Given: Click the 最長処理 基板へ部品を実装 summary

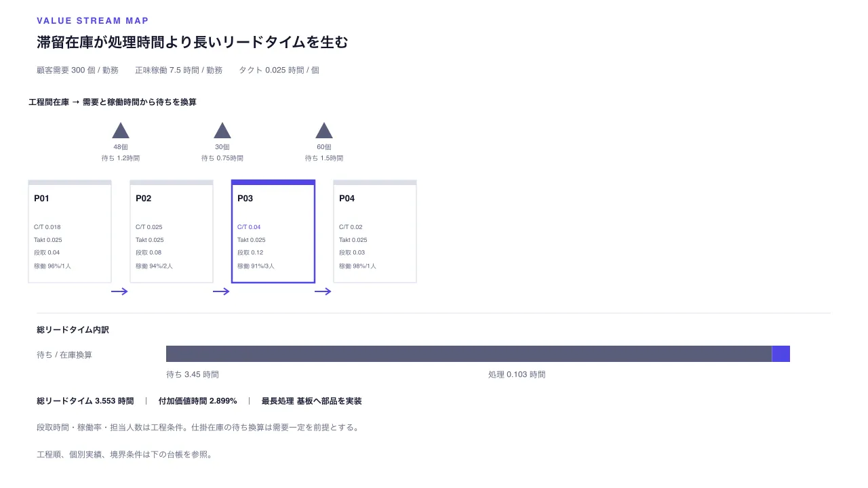Looking at the screenshot, I should click(311, 401).
